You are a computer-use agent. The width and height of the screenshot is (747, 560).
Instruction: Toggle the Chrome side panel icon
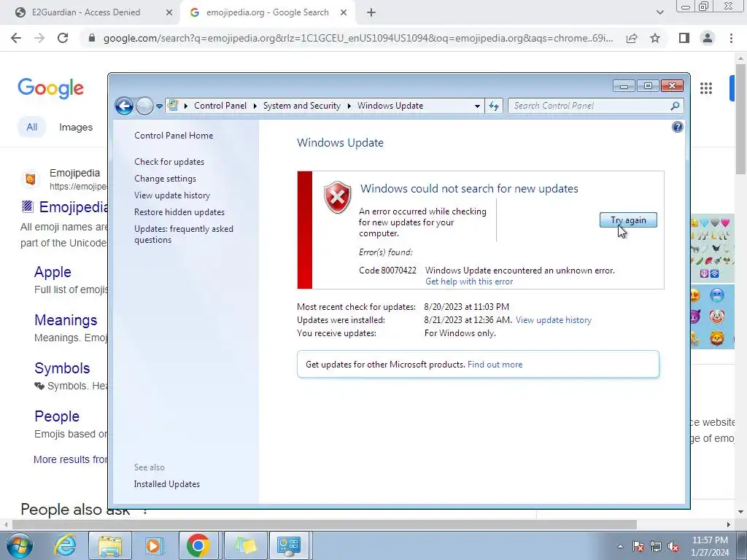tap(684, 38)
